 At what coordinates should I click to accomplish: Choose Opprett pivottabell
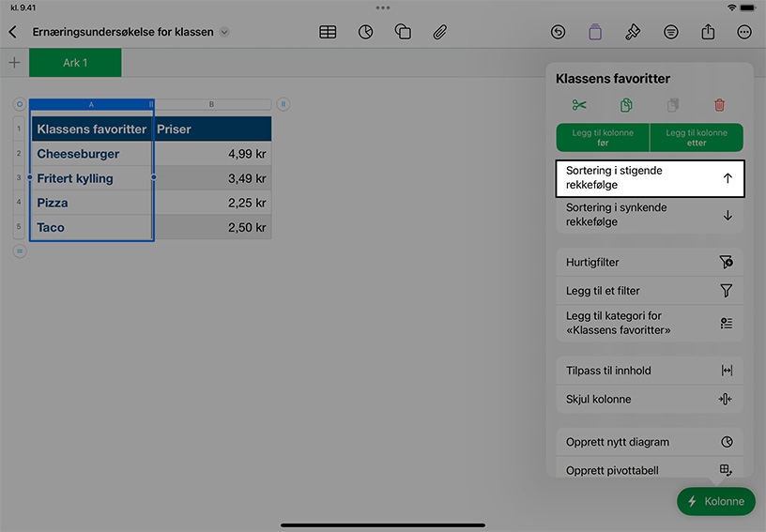coord(650,467)
